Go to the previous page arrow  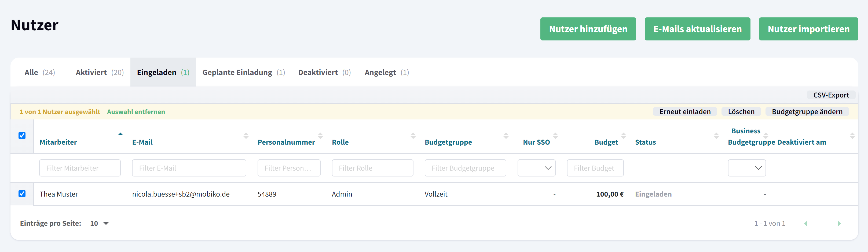806,223
